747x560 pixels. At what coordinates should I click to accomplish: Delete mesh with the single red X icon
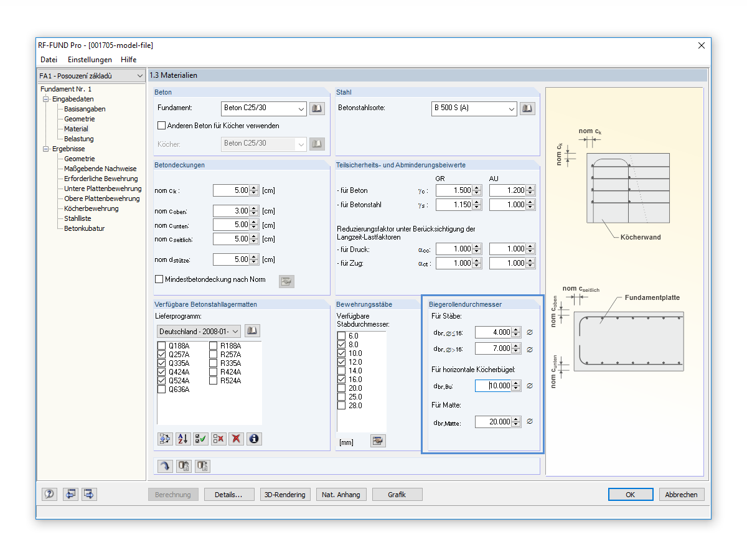(236, 439)
